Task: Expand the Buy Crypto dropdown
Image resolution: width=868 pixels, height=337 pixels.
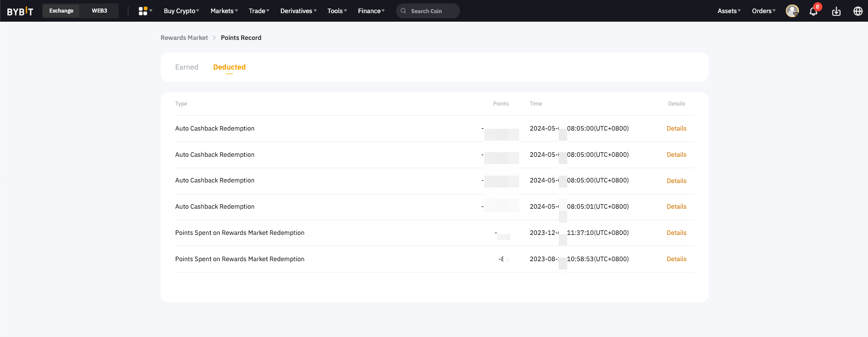Action: [181, 11]
